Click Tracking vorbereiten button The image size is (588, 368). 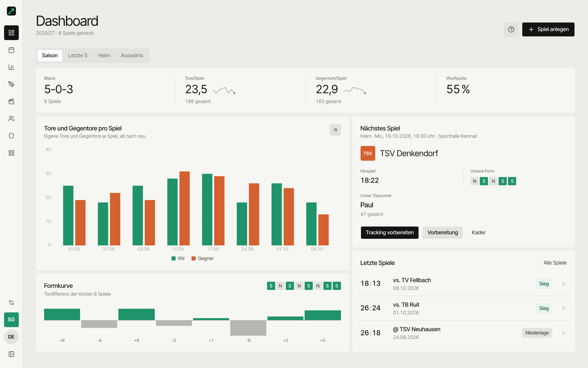(390, 232)
